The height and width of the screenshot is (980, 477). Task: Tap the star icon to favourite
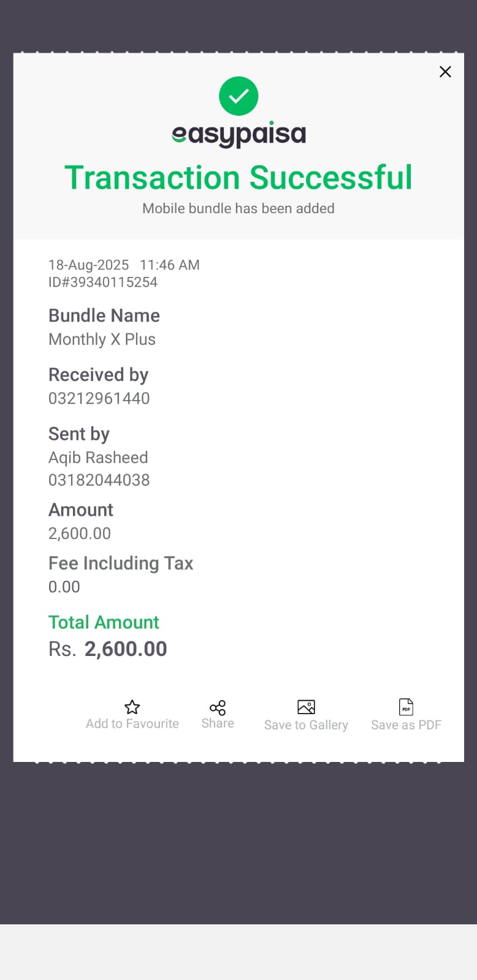tap(132, 707)
